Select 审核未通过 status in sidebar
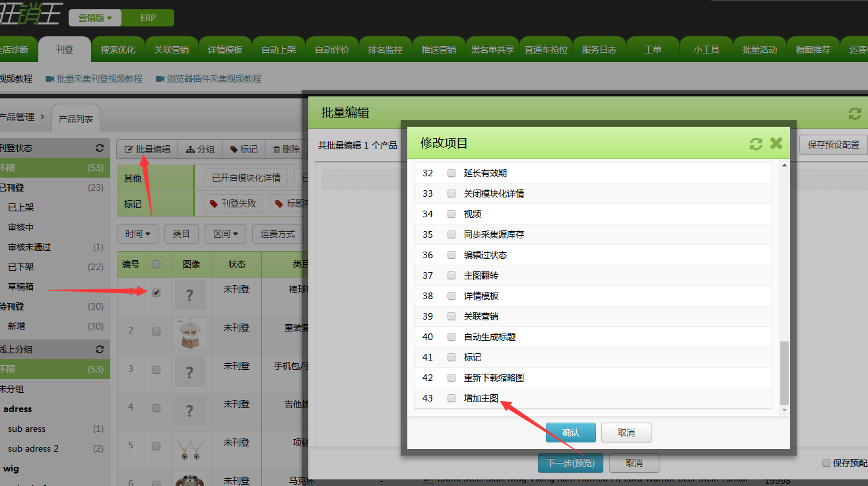Image resolution: width=868 pixels, height=486 pixels. tap(55, 247)
